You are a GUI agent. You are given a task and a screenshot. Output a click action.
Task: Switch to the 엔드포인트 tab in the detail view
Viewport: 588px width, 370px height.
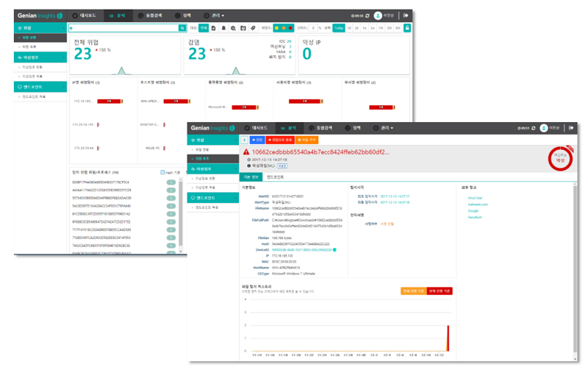coord(275,177)
